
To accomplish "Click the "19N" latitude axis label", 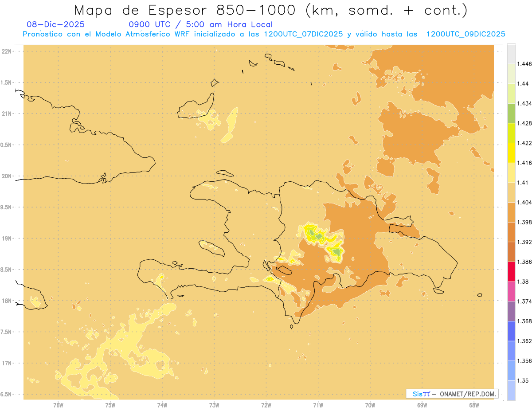I will click(7, 238).
